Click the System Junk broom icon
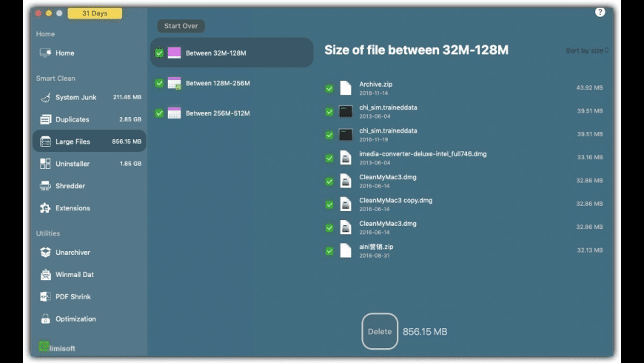 tap(45, 98)
